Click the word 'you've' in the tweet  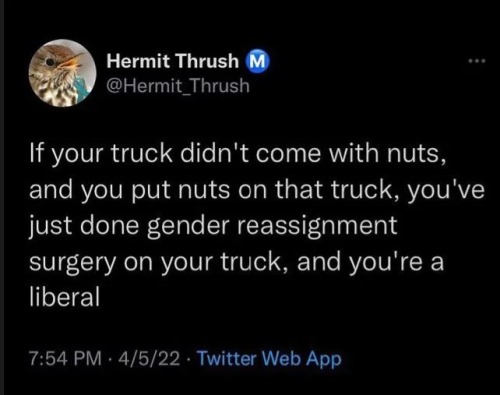446,191
